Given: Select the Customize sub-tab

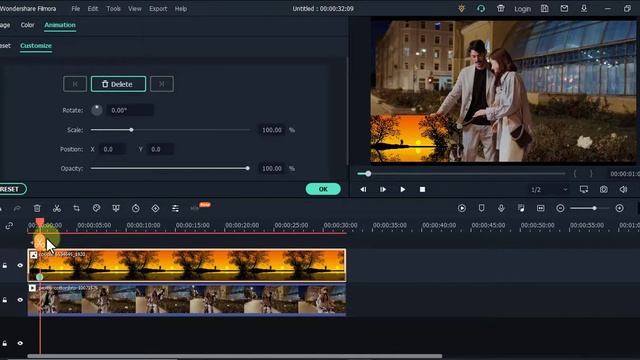Looking at the screenshot, I should [36, 46].
